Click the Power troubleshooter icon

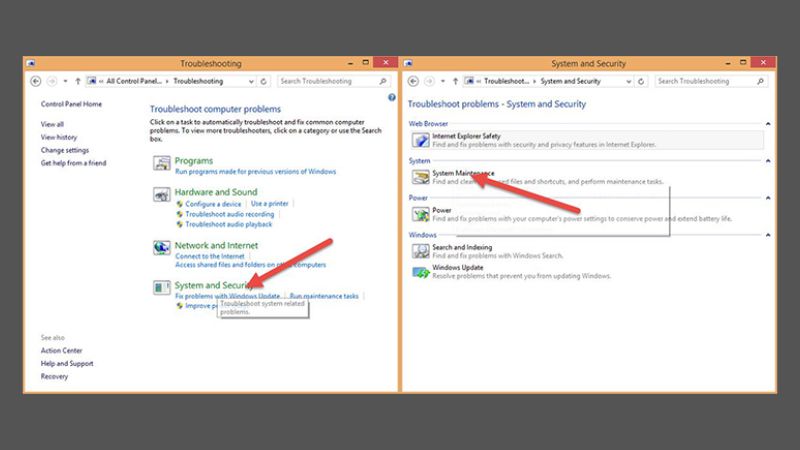(x=421, y=214)
